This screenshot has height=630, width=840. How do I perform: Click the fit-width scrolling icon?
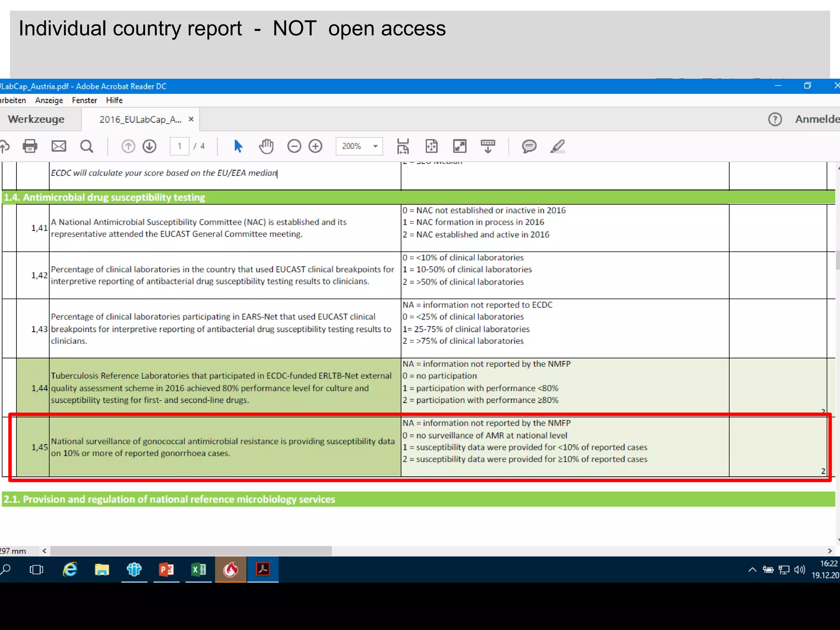[403, 146]
